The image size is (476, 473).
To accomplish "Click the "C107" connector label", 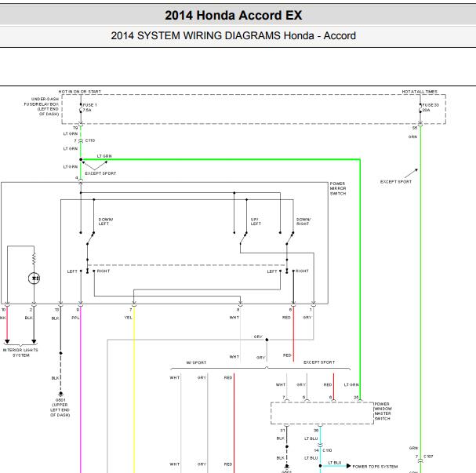I will click(428, 457).
